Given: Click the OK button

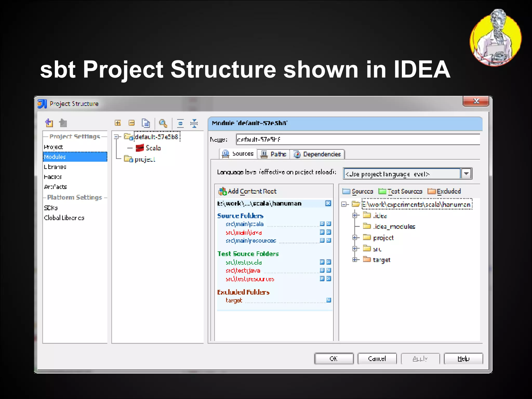Looking at the screenshot, I should click(x=334, y=358).
